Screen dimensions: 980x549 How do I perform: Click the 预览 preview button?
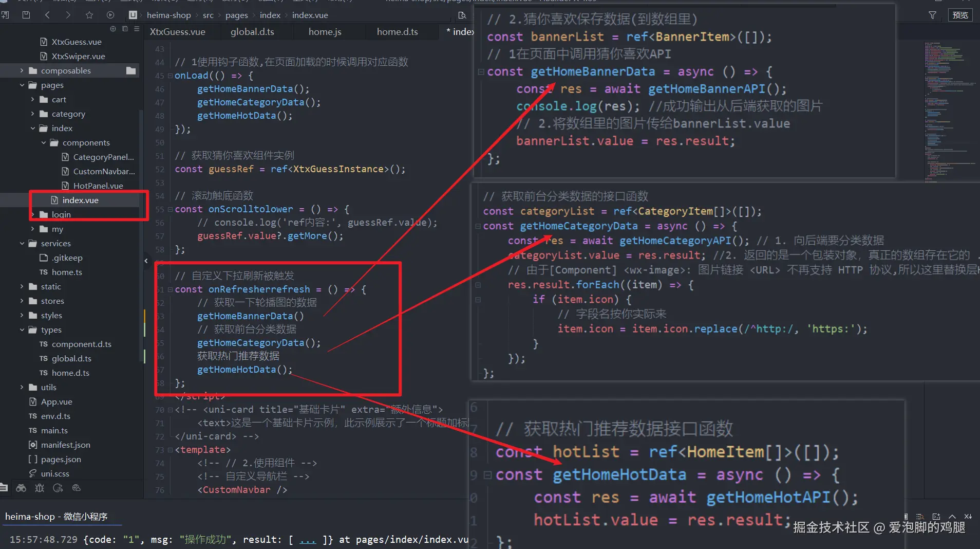960,15
